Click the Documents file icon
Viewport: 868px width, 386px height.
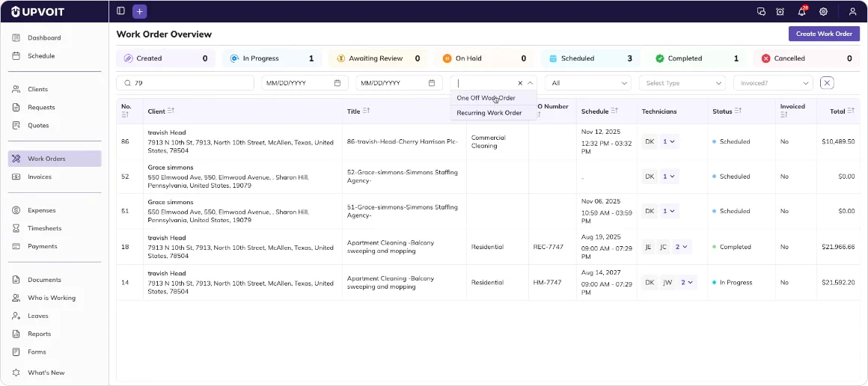click(16, 280)
